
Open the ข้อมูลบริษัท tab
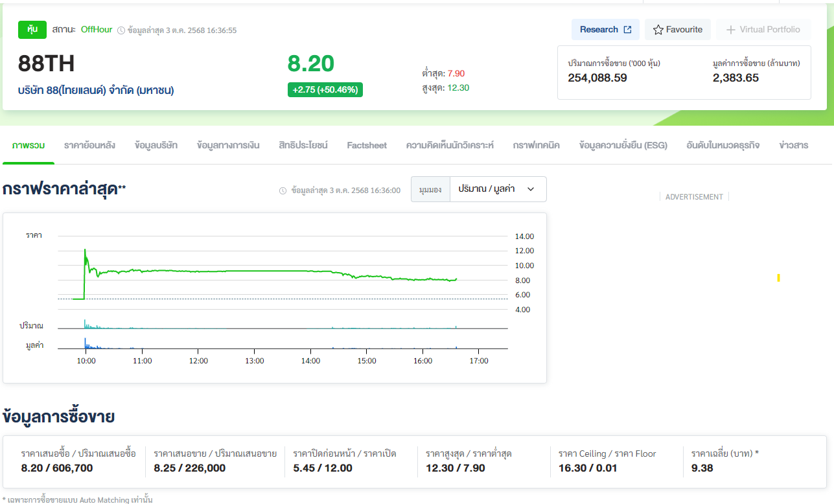point(156,145)
